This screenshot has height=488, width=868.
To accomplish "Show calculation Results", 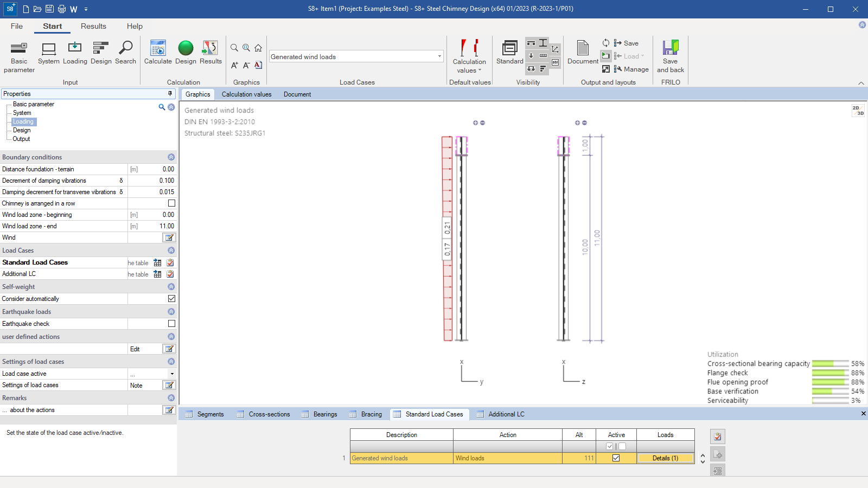I will [x=210, y=53].
